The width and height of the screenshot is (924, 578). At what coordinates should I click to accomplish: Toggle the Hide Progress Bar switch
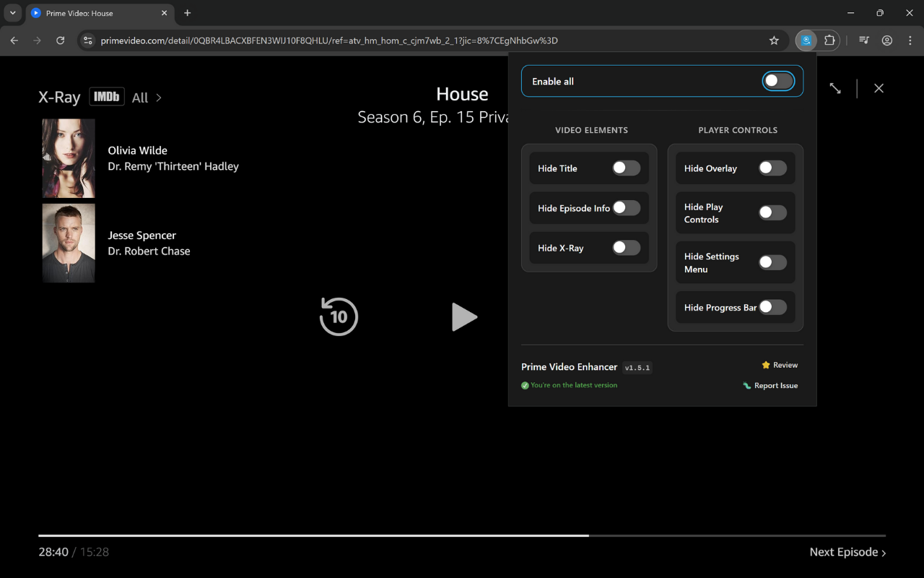pos(772,307)
